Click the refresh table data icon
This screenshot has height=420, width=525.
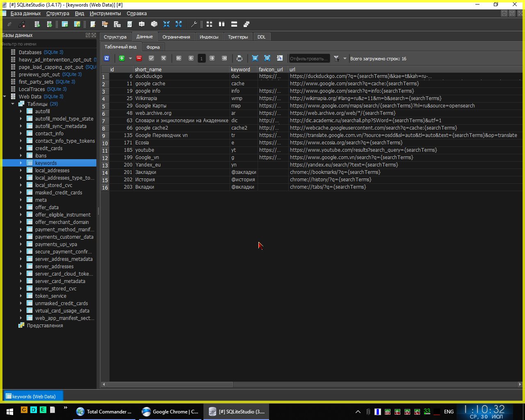pos(107,59)
